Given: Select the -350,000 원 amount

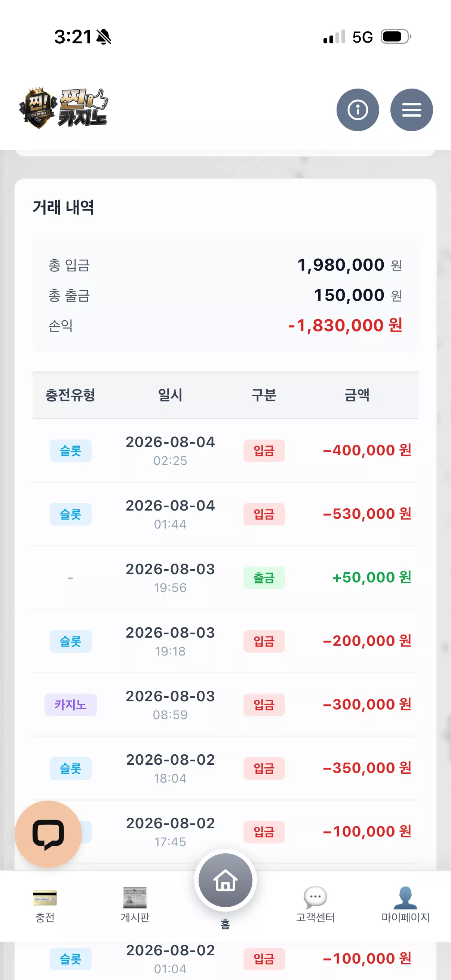Looking at the screenshot, I should [367, 768].
